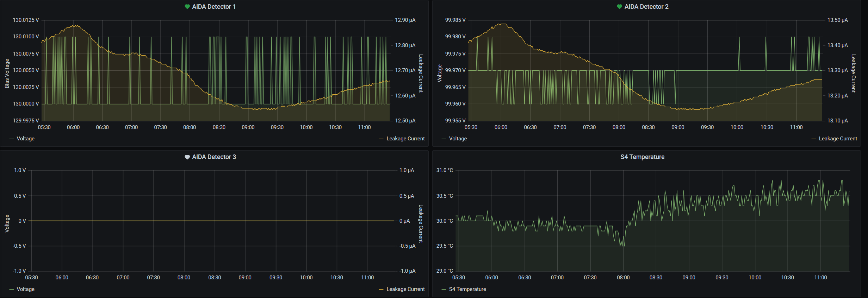Click the green heart icon beside AIDA Detector 1

187,7
